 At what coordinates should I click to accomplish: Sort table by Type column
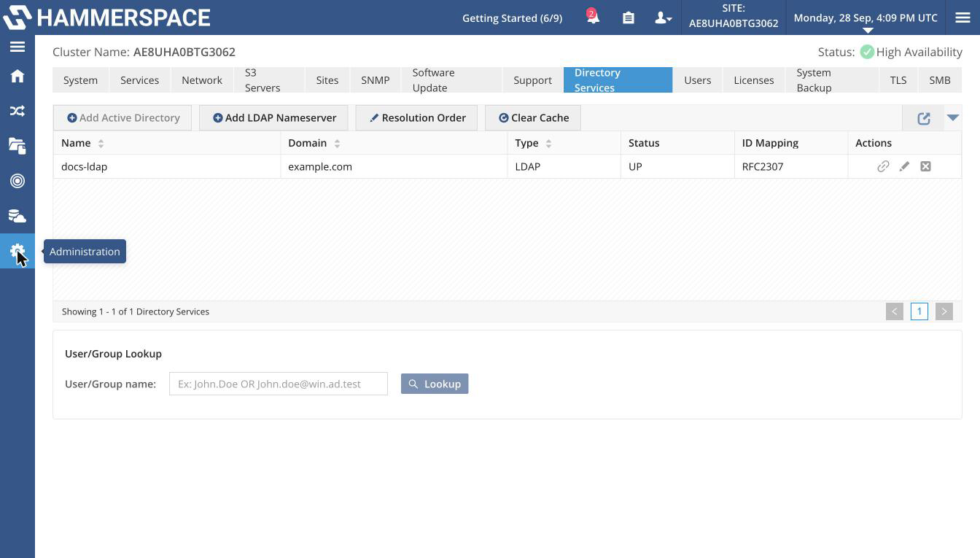pos(548,143)
